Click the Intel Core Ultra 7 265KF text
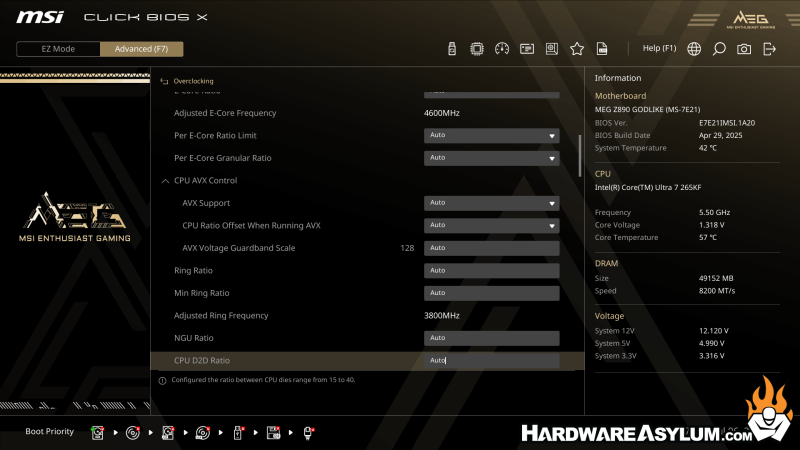The width and height of the screenshot is (800, 450). coord(647,187)
